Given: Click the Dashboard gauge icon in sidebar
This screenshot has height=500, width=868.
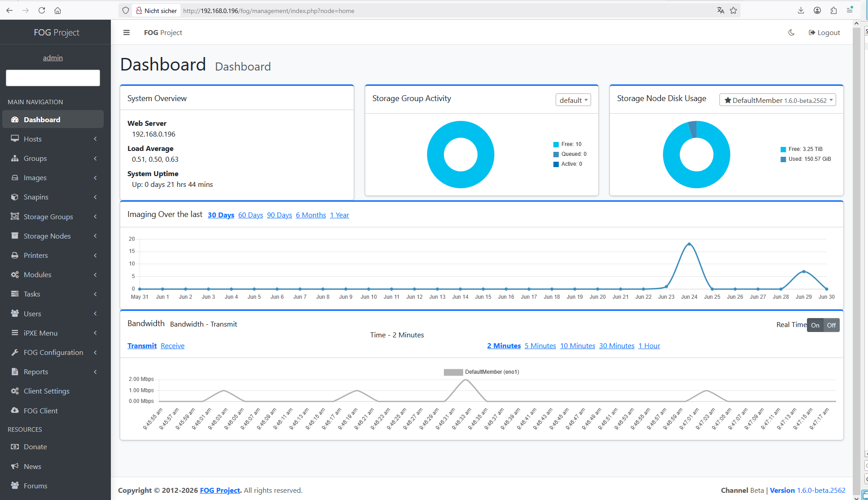Looking at the screenshot, I should (15, 119).
